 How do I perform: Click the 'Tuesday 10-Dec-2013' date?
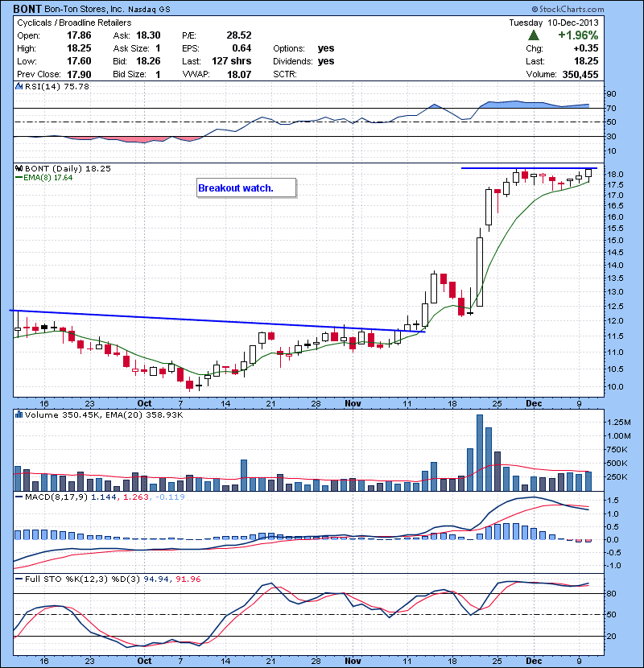pyautogui.click(x=554, y=23)
